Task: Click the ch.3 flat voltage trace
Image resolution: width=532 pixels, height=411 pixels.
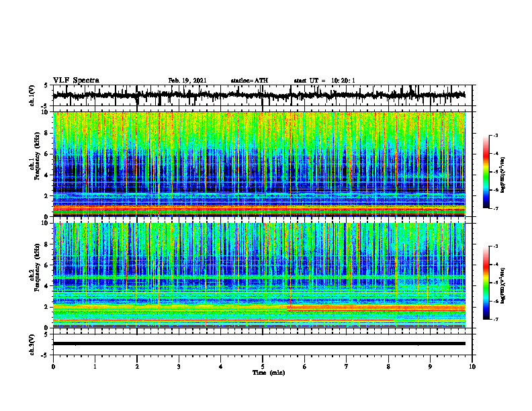Action: tap(259, 344)
